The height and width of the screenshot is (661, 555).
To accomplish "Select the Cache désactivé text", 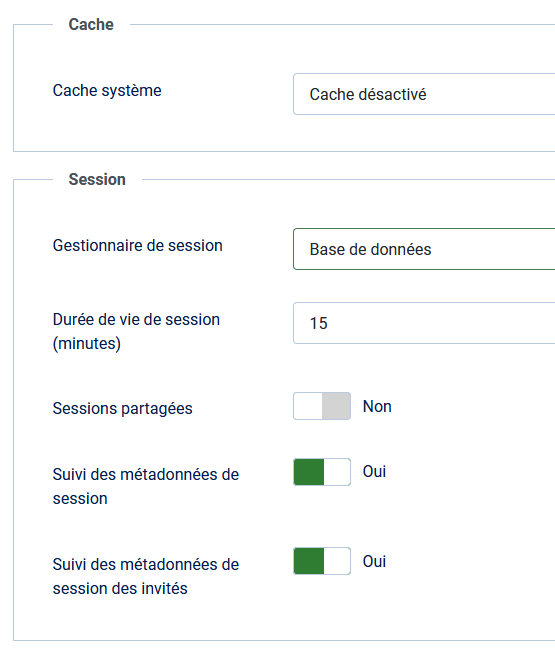I will (368, 94).
